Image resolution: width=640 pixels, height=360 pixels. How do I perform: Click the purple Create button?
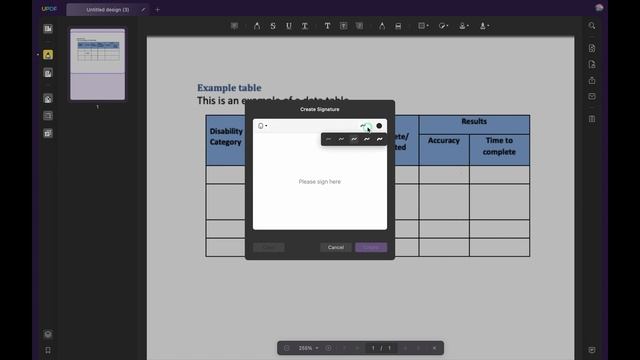(x=371, y=247)
